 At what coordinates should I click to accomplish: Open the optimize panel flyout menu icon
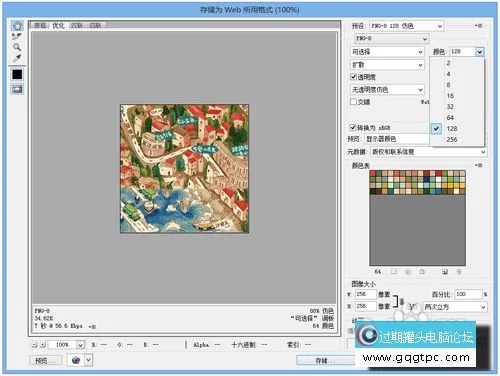click(x=479, y=26)
